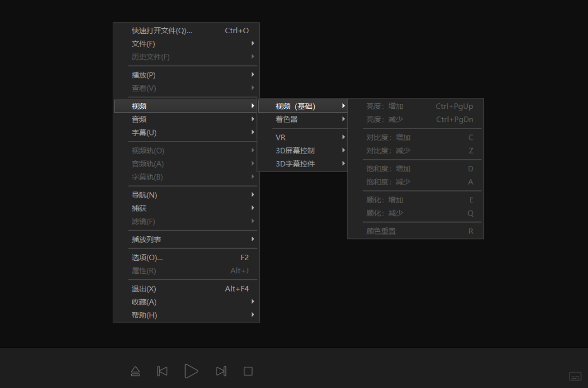Click the eject/open file icon

[136, 371]
